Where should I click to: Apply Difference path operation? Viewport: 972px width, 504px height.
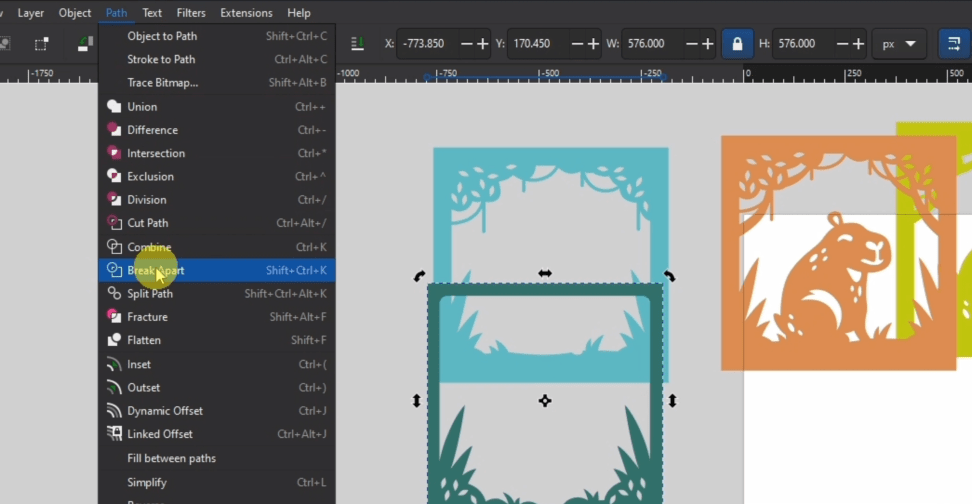coord(152,130)
